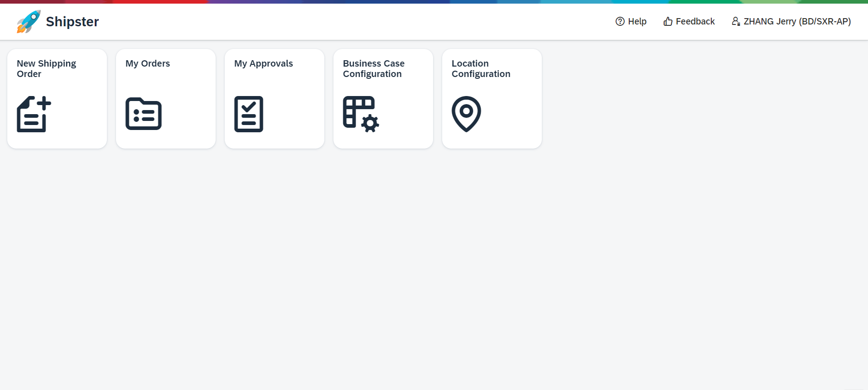Click the My Approvals checklist icon
Image resolution: width=868 pixels, height=390 pixels.
(249, 114)
